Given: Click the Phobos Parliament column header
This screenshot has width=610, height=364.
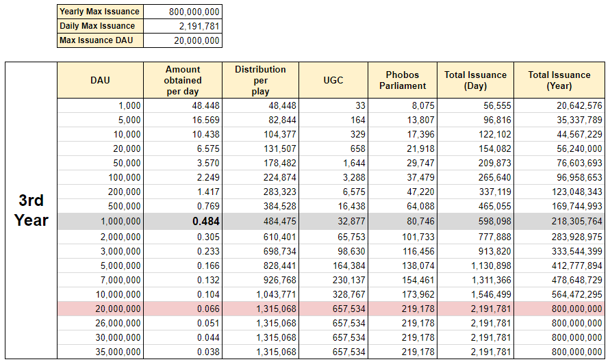Looking at the screenshot, I should 402,80.
